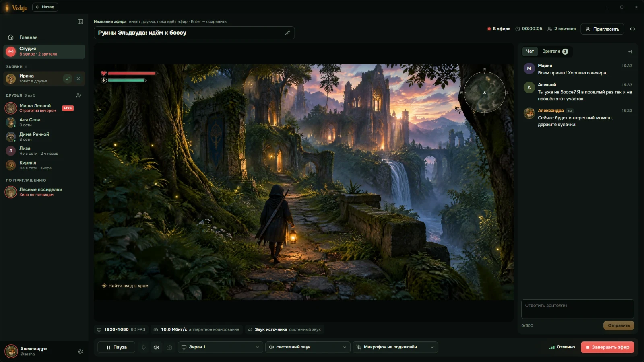Decline Ирина's friend request

pos(78,78)
